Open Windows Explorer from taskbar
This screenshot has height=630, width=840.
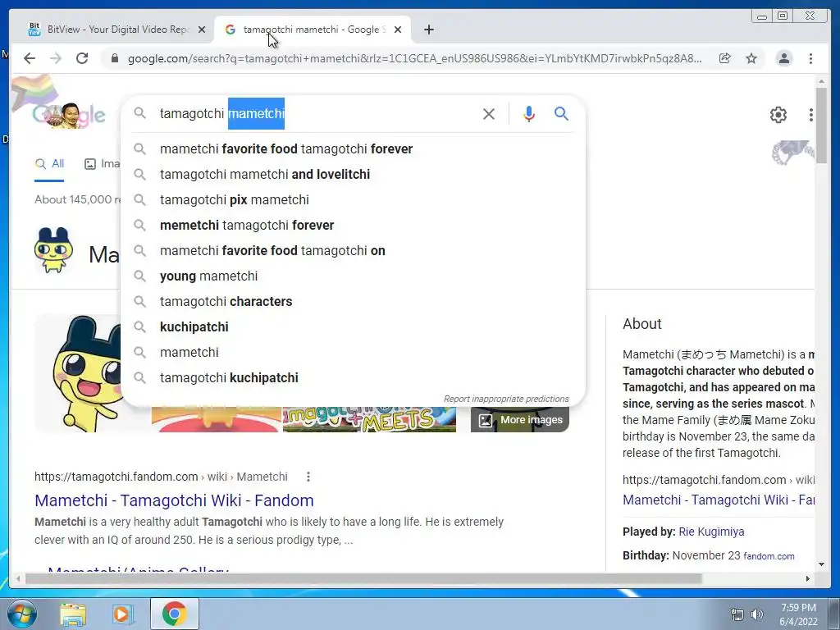[73, 614]
